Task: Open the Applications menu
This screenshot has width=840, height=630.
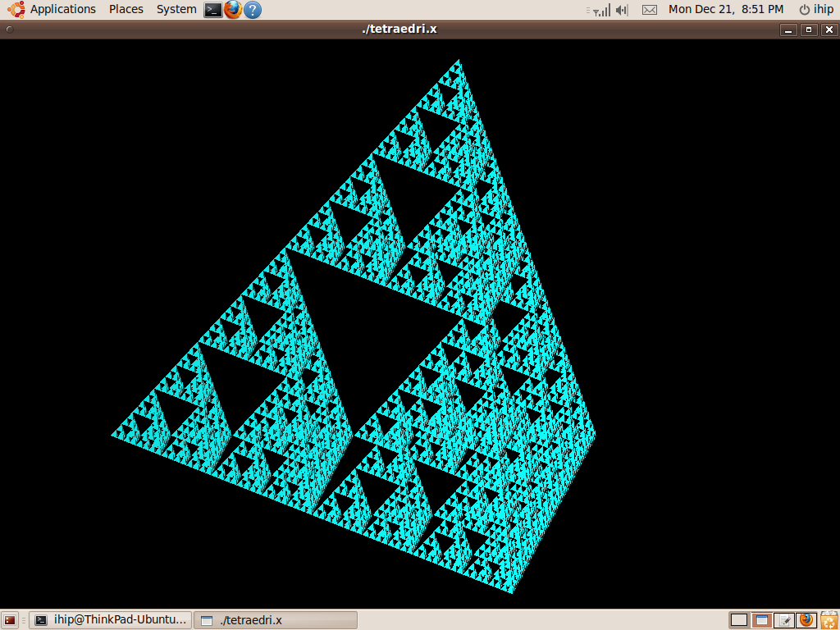Action: click(53, 9)
